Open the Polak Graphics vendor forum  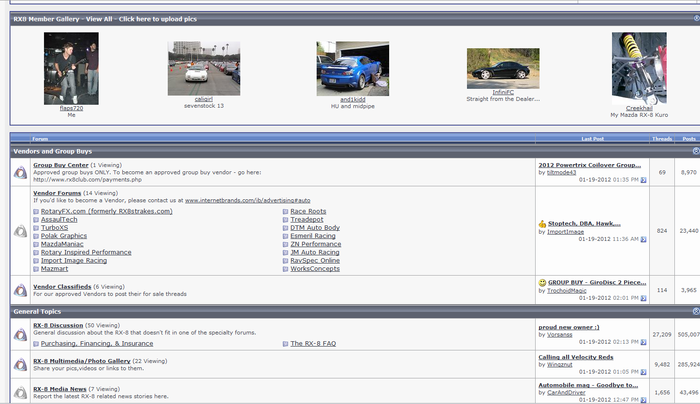coord(64,236)
